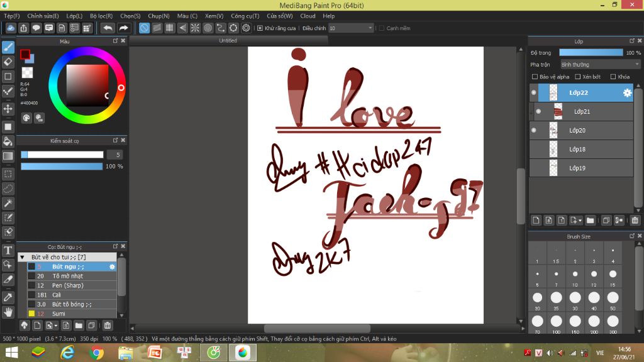Open the Bút ngu brush settings gear
The width and height of the screenshot is (644, 362).
[x=112, y=266]
